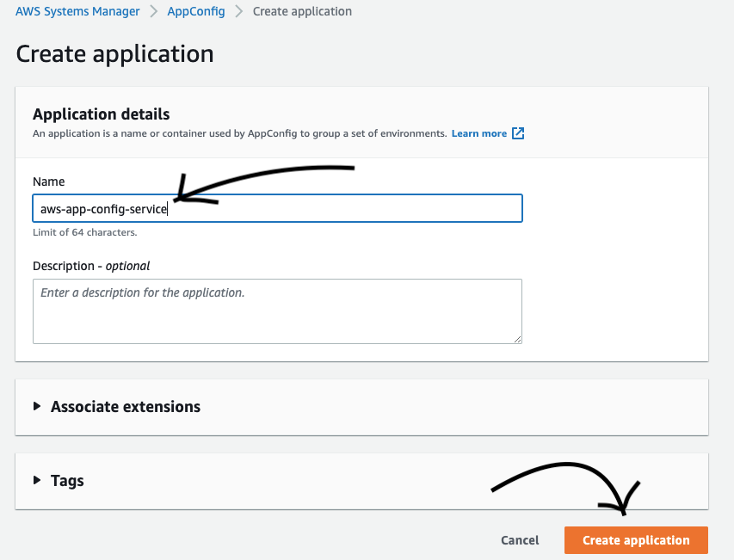Click the textarea resize handle on Description field

pyautogui.click(x=518, y=340)
